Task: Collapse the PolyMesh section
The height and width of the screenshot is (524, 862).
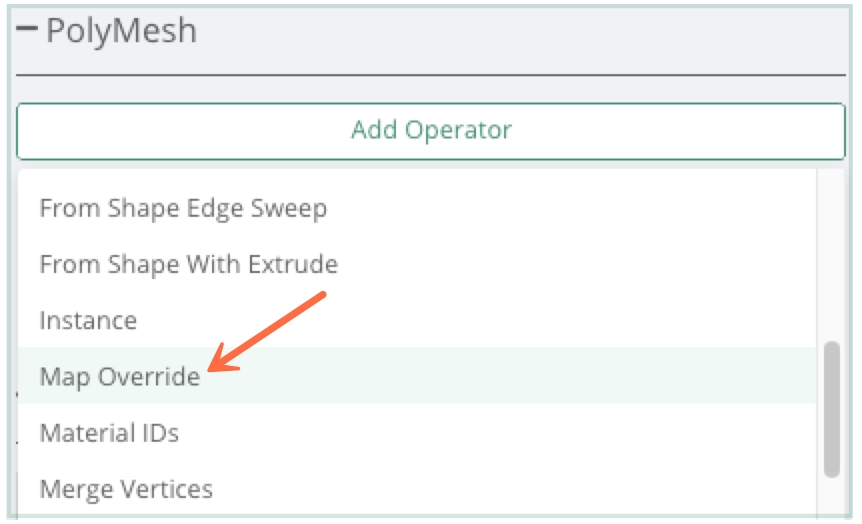Action: tap(28, 32)
